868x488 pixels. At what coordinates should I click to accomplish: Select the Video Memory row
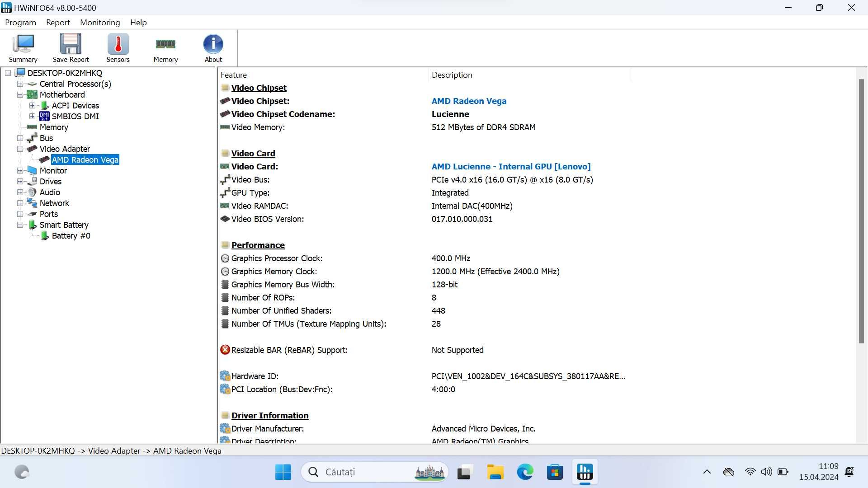point(425,127)
